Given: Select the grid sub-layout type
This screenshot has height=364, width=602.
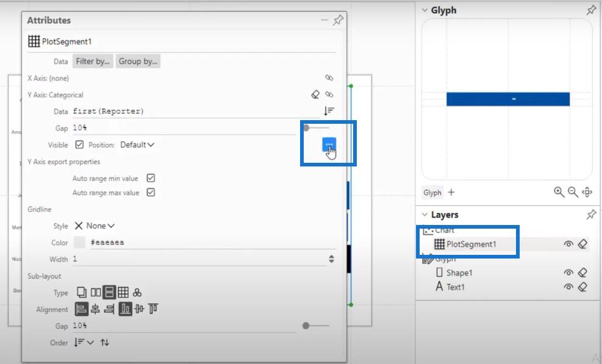Looking at the screenshot, I should (x=123, y=292).
